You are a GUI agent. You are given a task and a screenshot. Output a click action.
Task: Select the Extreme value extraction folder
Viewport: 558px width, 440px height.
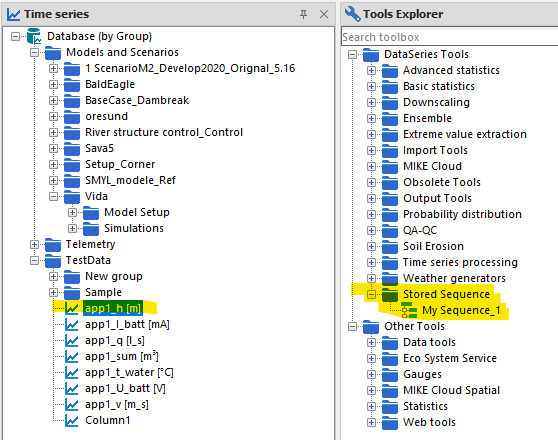coord(465,134)
